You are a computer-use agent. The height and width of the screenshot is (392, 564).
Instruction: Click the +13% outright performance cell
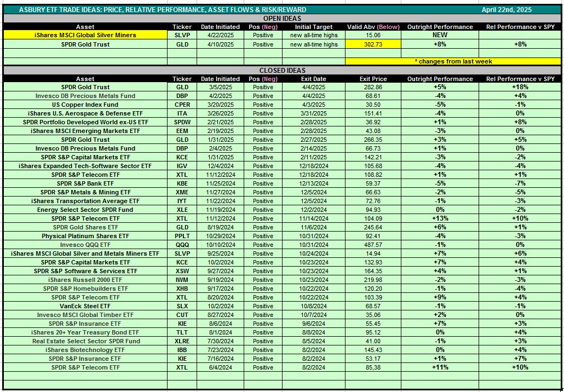[x=440, y=218]
